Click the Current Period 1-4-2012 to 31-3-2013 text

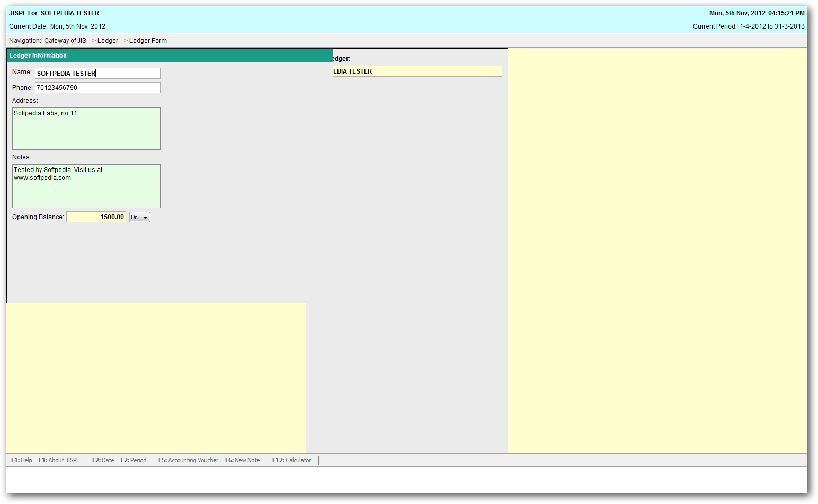pyautogui.click(x=749, y=26)
